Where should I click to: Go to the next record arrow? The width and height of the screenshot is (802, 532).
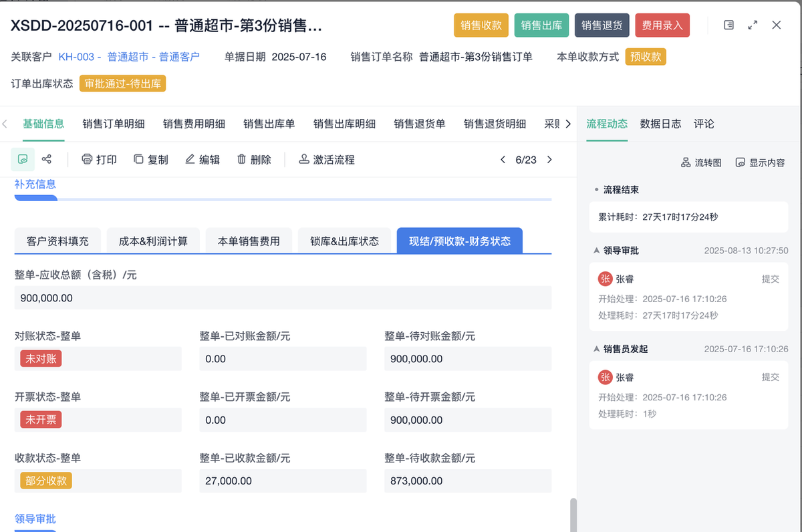point(549,160)
